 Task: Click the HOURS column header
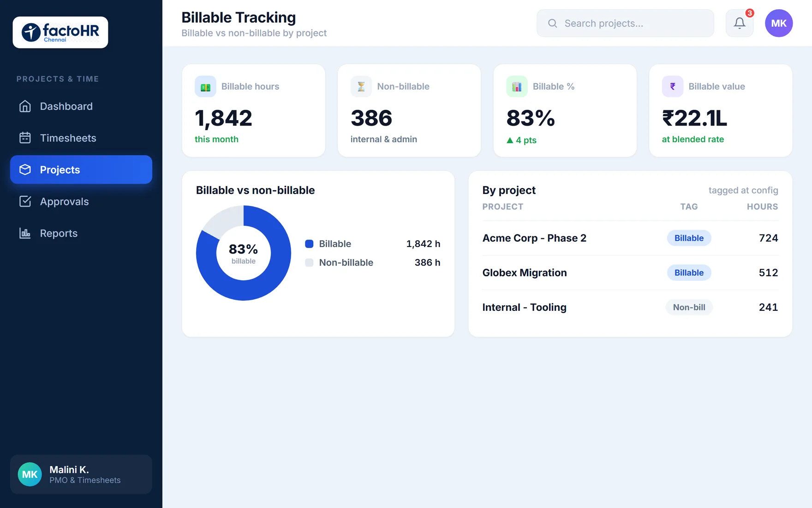pyautogui.click(x=762, y=206)
